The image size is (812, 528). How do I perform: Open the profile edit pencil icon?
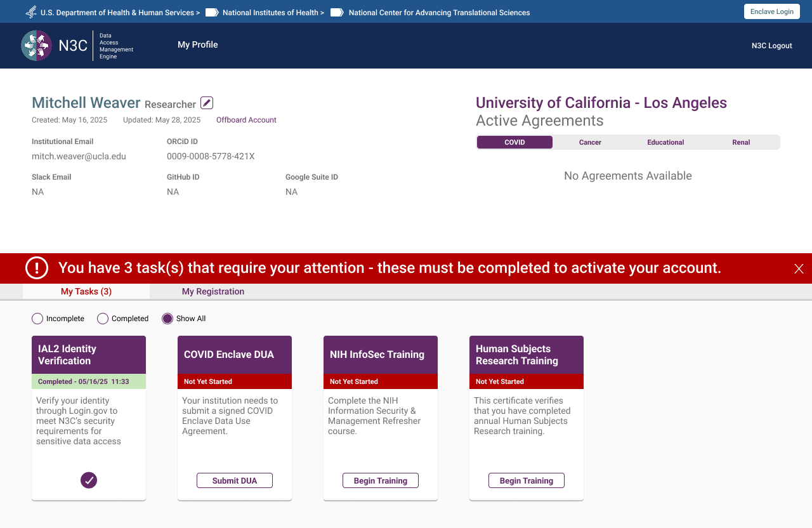[x=206, y=102]
